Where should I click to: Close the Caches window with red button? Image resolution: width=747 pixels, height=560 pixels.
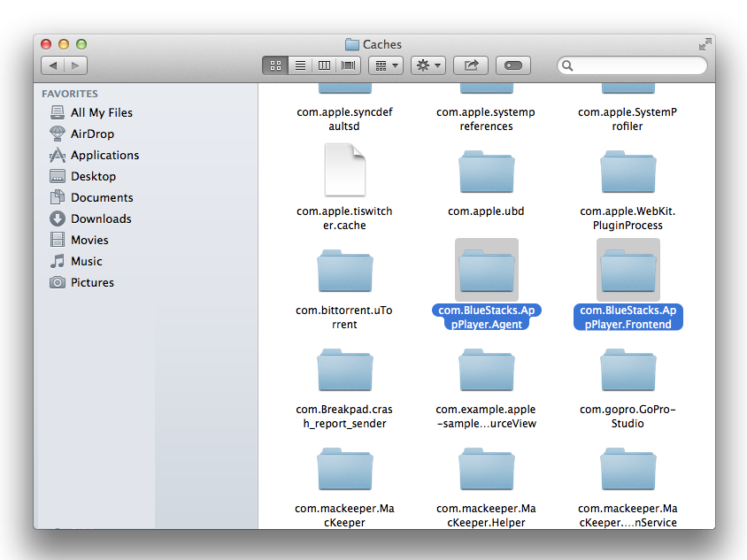pyautogui.click(x=46, y=44)
